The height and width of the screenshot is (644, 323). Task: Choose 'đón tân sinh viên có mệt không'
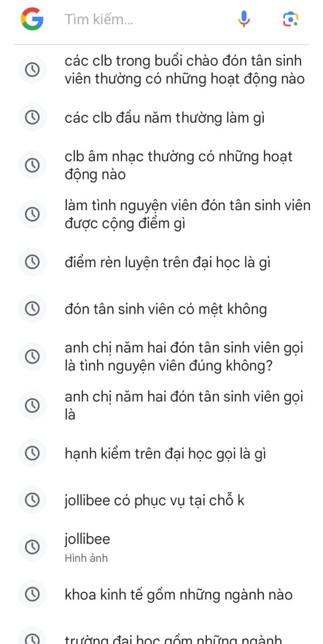pos(164,308)
